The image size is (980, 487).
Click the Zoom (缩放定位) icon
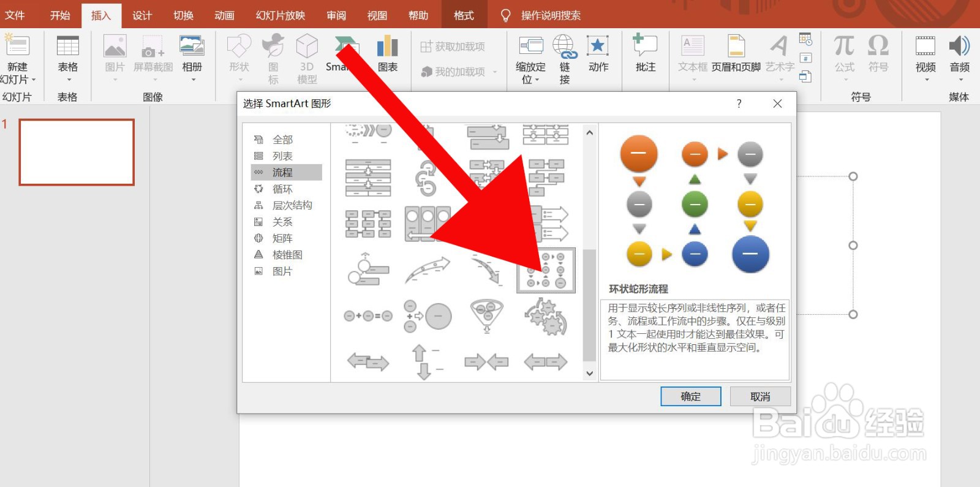(530, 46)
